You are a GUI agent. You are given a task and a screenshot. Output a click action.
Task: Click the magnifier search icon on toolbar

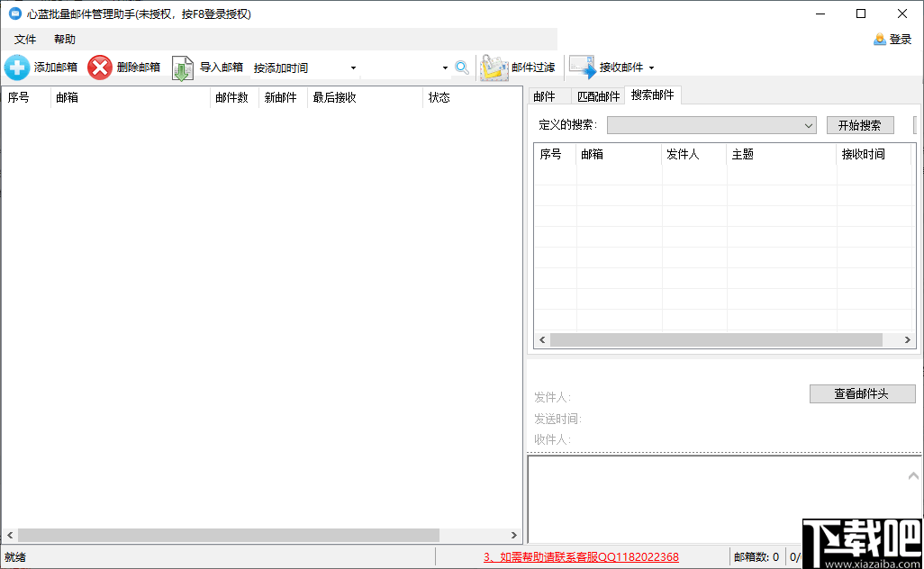pyautogui.click(x=462, y=68)
